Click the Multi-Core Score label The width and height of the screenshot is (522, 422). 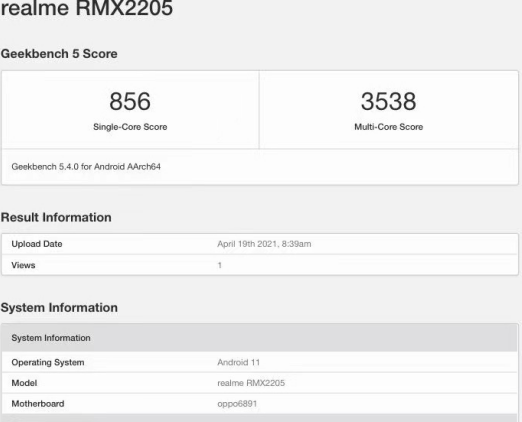(x=389, y=127)
